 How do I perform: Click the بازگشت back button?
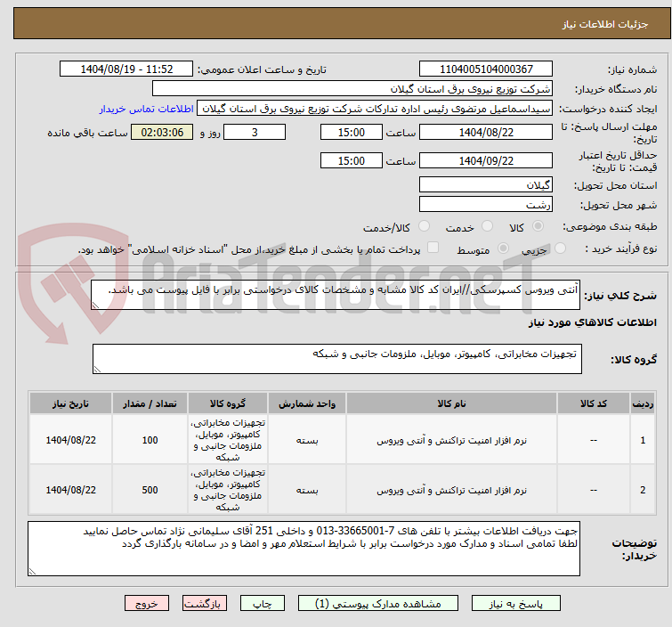202,603
